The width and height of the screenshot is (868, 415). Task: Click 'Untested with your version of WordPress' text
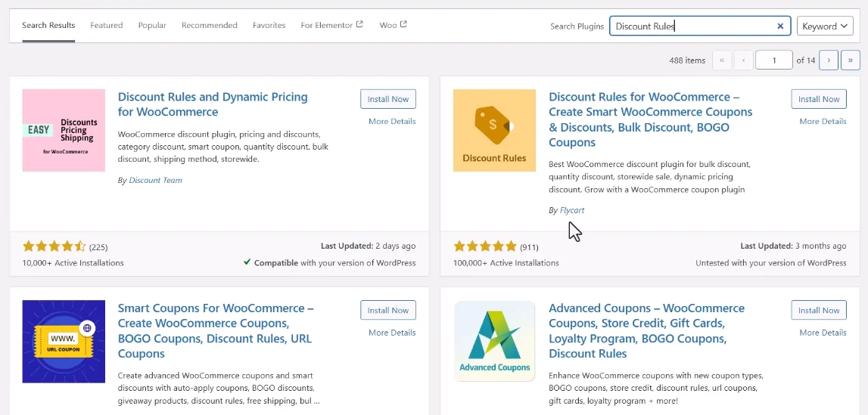771,263
